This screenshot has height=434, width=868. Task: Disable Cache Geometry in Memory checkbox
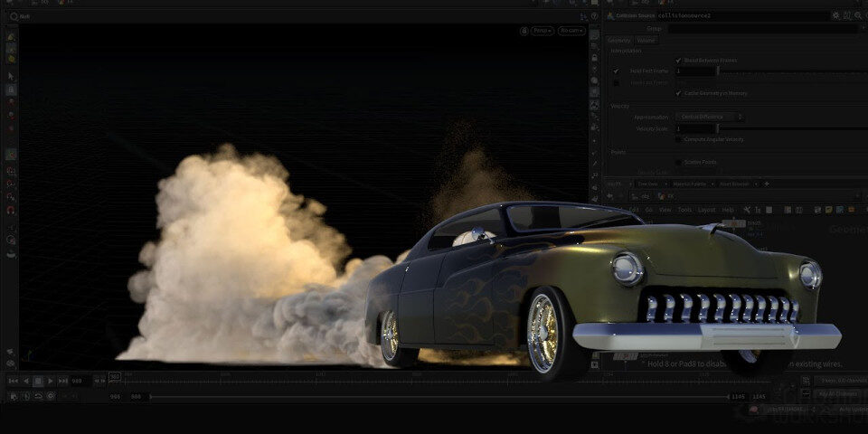(x=679, y=92)
